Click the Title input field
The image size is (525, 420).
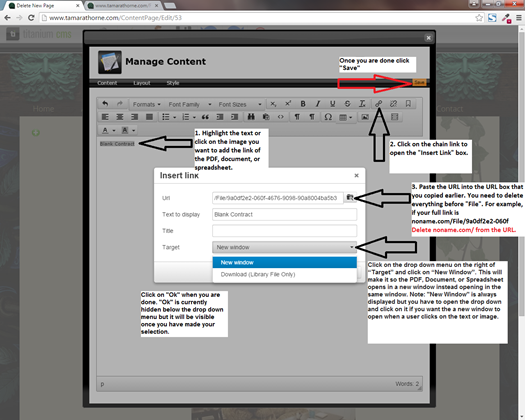tap(285, 231)
